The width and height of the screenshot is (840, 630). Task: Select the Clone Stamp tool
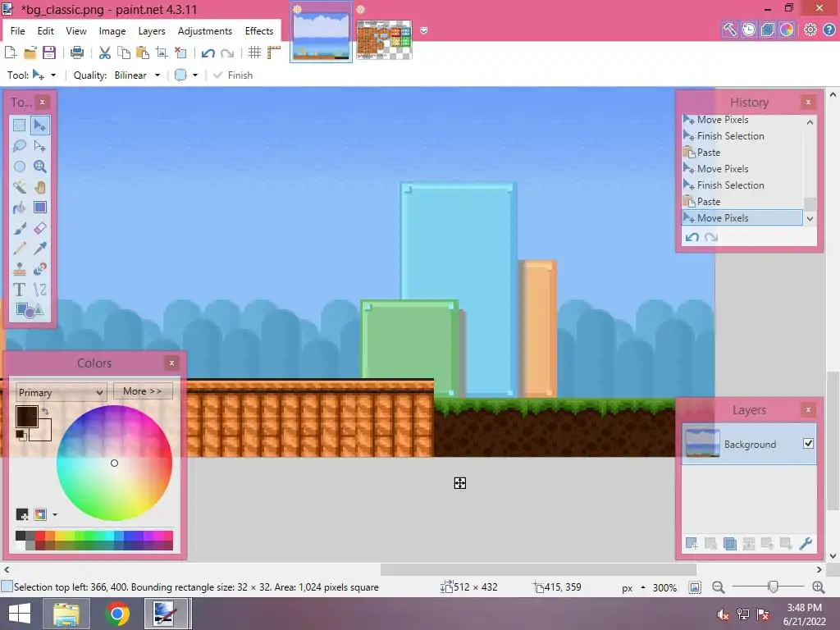tap(20, 269)
